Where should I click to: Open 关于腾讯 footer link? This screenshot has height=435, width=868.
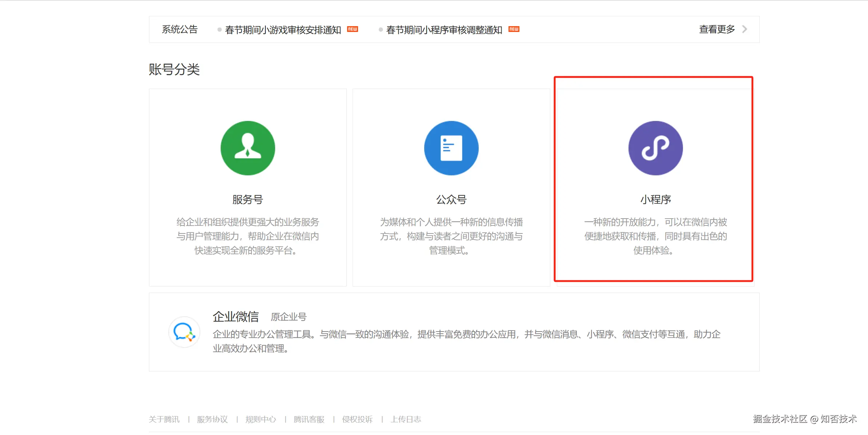(164, 419)
